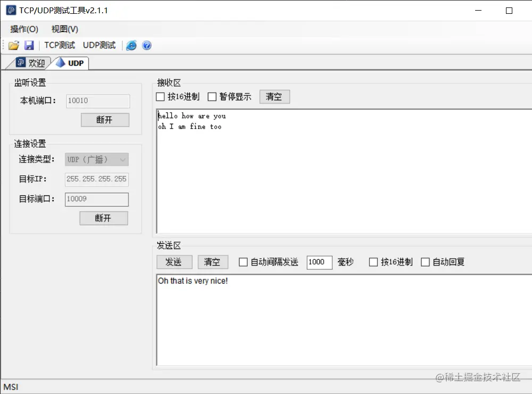The image size is (532, 394).
Task: Click the line 'oh I am fine too'
Action: pos(190,126)
